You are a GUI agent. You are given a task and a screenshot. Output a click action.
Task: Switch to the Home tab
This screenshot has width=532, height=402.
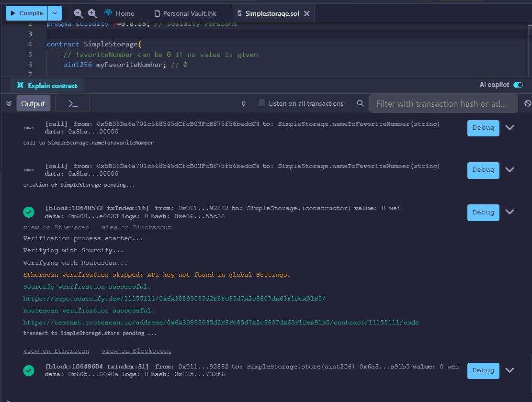point(119,13)
